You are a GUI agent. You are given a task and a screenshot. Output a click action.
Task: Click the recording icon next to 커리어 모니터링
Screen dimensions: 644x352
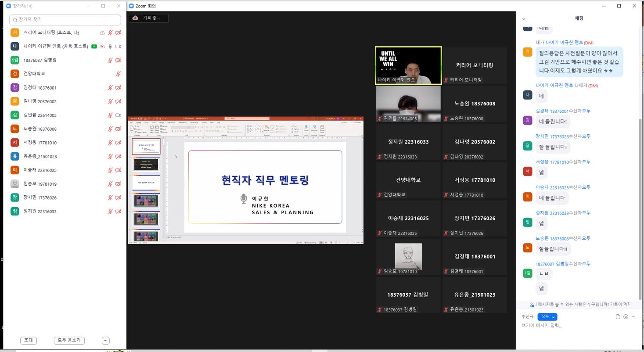click(x=102, y=33)
